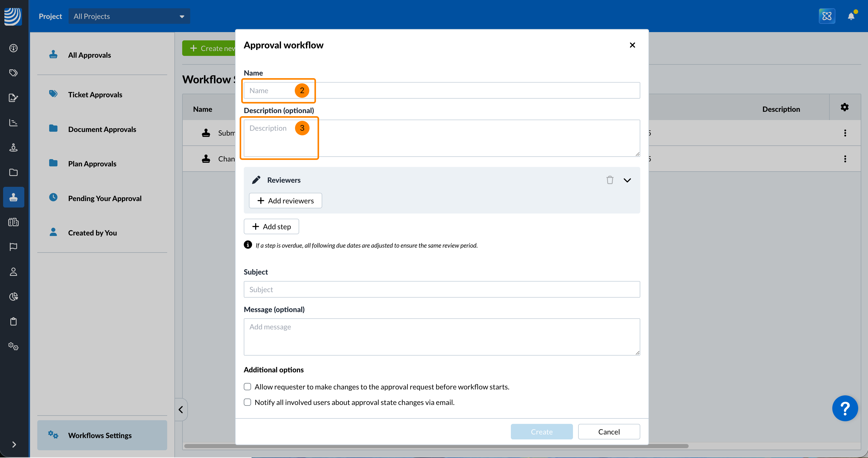
Task: Open the notifications bell
Action: tap(851, 16)
